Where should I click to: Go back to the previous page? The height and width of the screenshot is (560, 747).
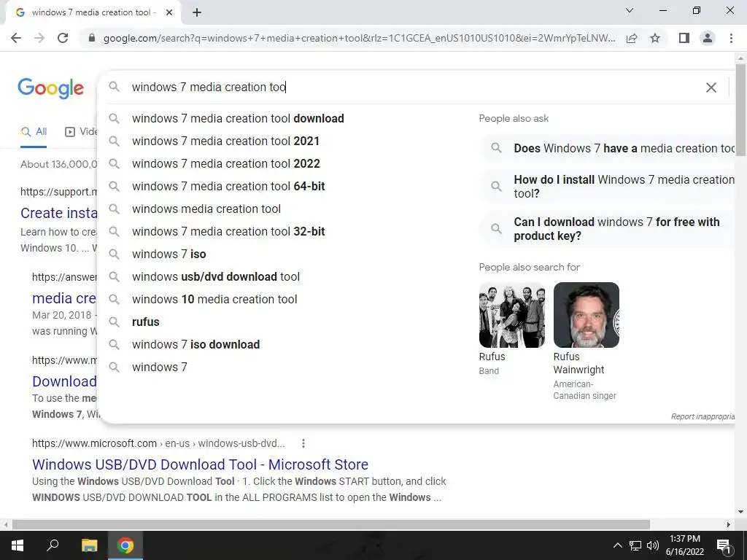(x=16, y=38)
